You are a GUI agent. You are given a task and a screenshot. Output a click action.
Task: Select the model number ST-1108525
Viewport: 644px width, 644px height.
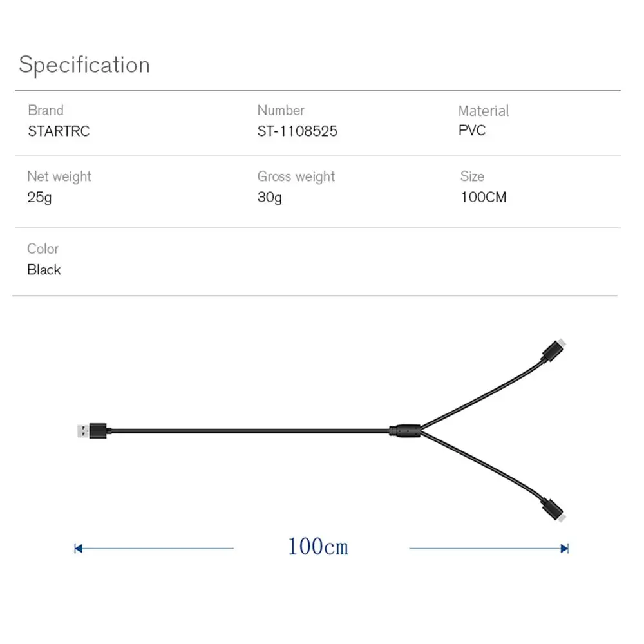(297, 131)
